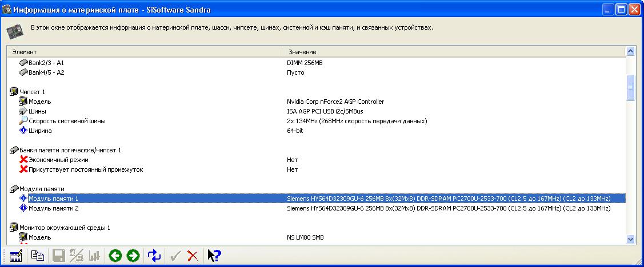Open the options icon in bottom toolbar
Screen dimensions: 644x267
click(x=15, y=256)
